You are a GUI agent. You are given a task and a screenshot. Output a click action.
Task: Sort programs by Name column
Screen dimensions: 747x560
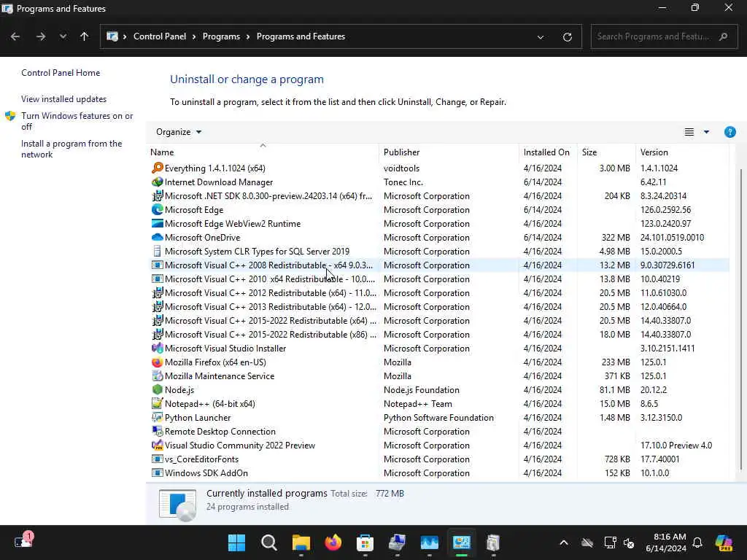pyautogui.click(x=263, y=152)
